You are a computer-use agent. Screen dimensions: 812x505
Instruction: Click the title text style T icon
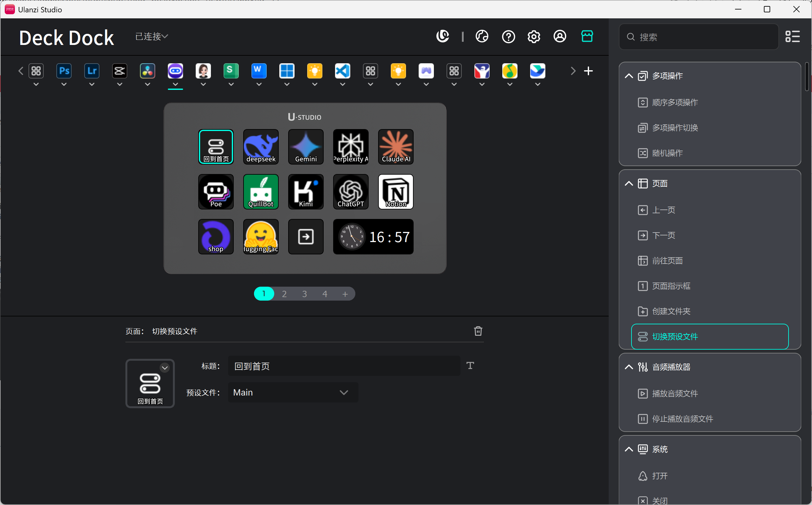point(470,366)
